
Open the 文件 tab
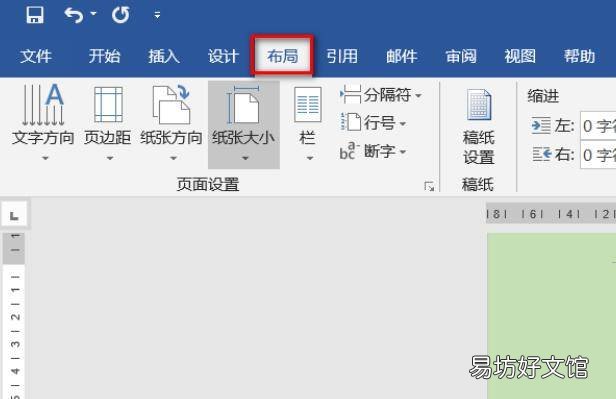[x=36, y=56]
